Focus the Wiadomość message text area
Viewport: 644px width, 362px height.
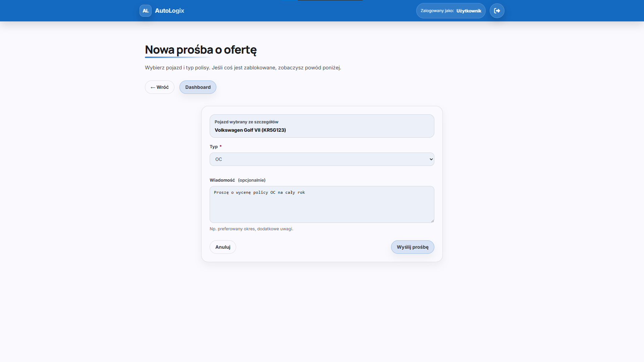point(322,204)
